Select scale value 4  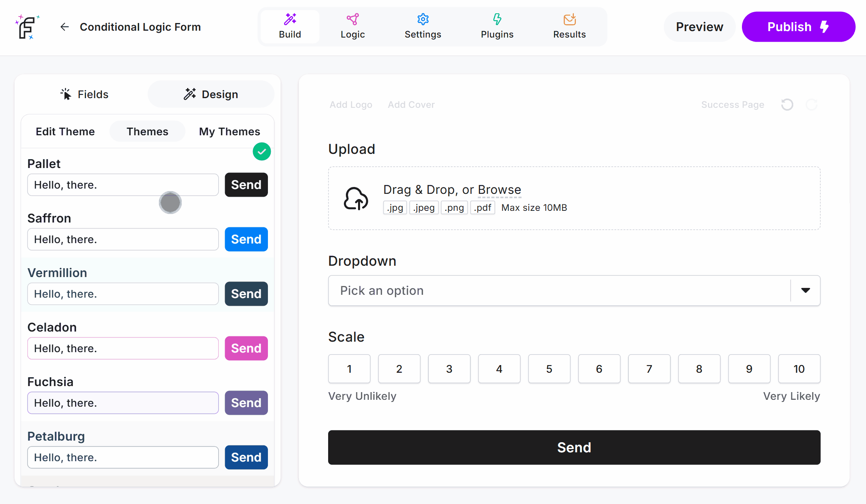[499, 369]
